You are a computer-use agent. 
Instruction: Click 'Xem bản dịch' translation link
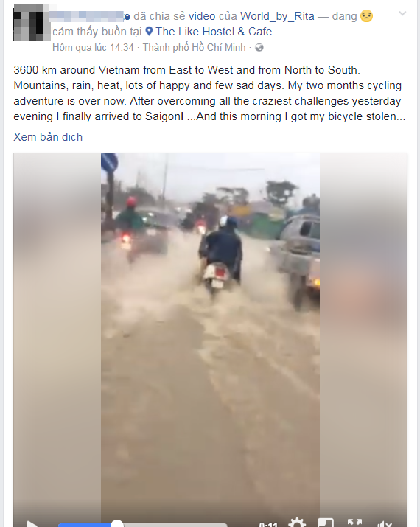tap(48, 137)
